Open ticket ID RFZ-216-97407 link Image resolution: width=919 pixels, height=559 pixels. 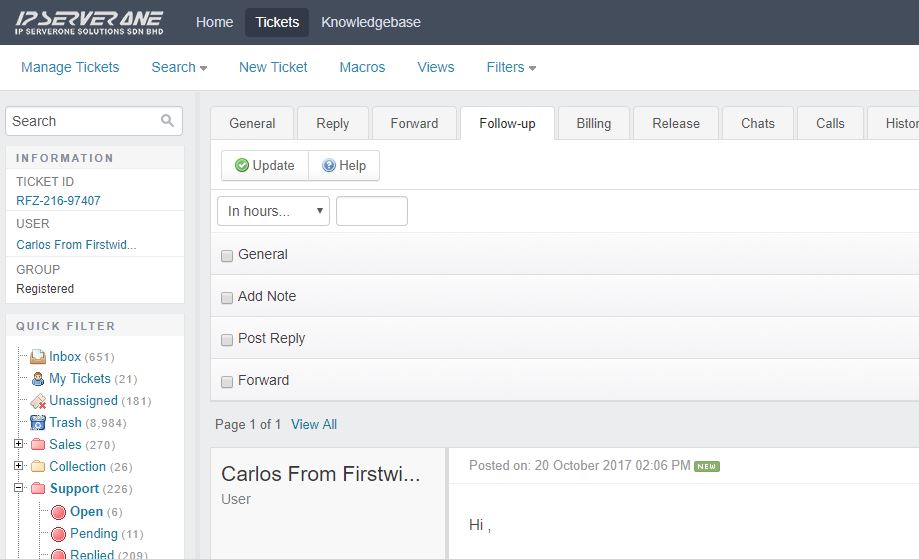pos(58,201)
